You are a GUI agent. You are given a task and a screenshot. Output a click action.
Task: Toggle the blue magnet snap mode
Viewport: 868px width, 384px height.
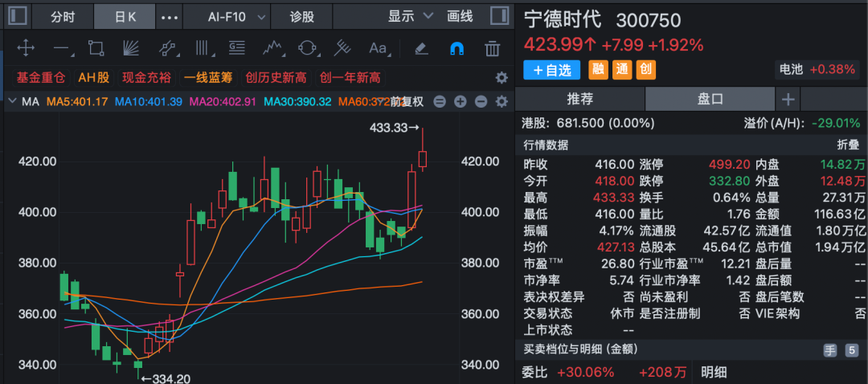457,49
